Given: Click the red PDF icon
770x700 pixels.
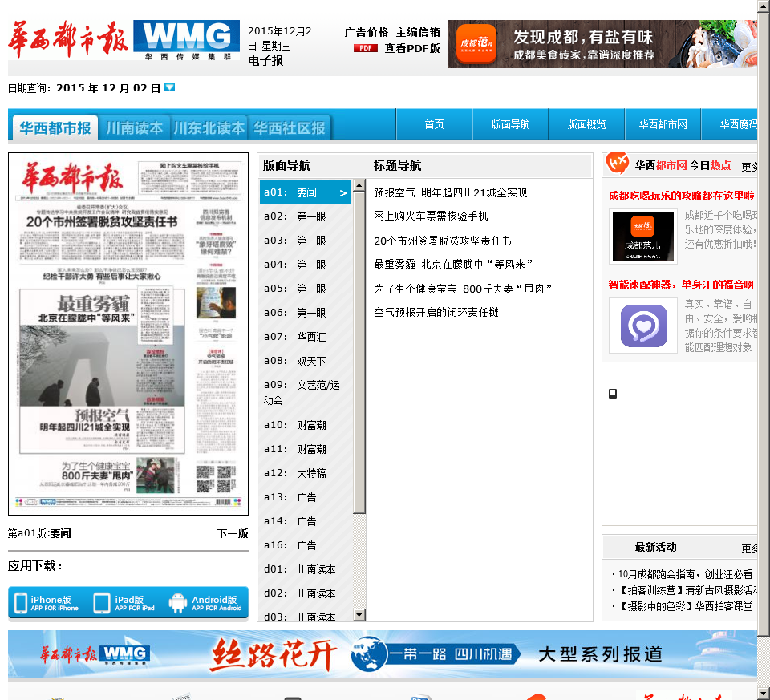Looking at the screenshot, I should tap(366, 48).
